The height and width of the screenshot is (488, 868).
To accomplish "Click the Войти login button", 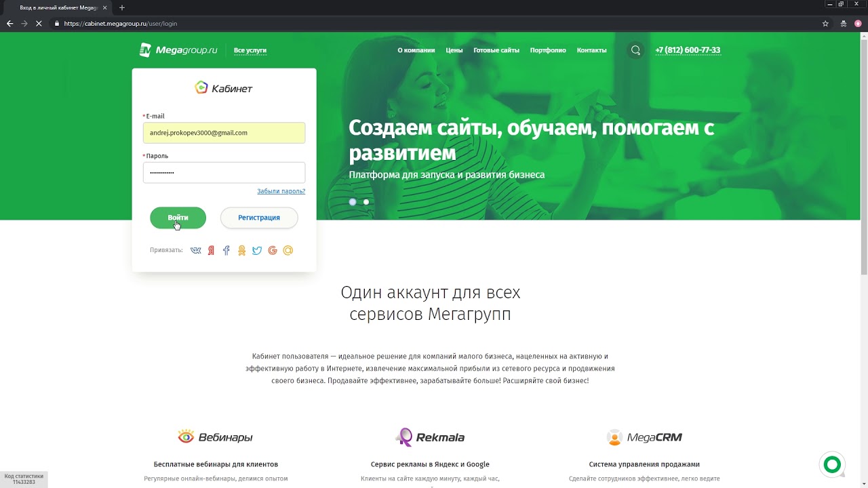I will click(178, 218).
